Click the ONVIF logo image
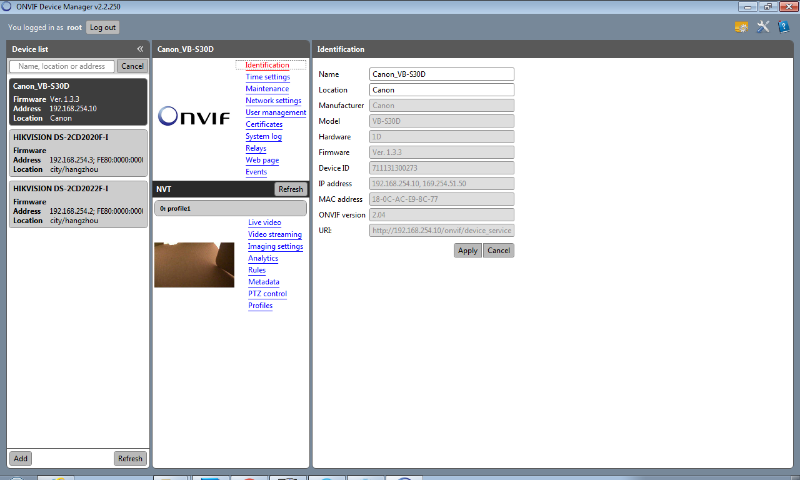The width and height of the screenshot is (800, 480). [194, 116]
